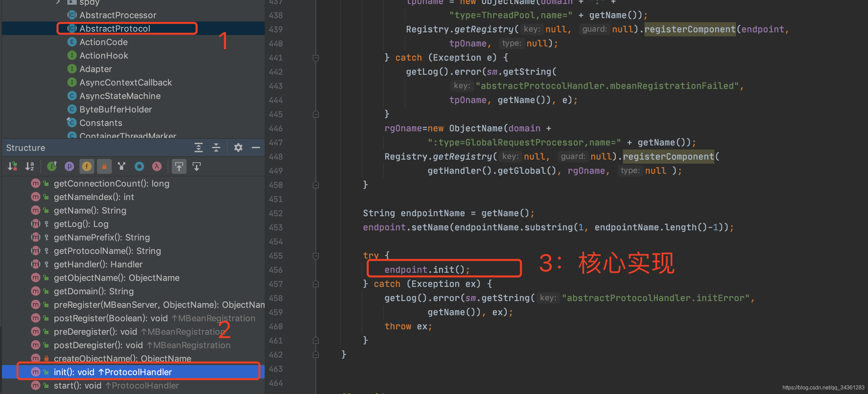
Task: Click fold end marker at line 450
Action: pos(316,185)
